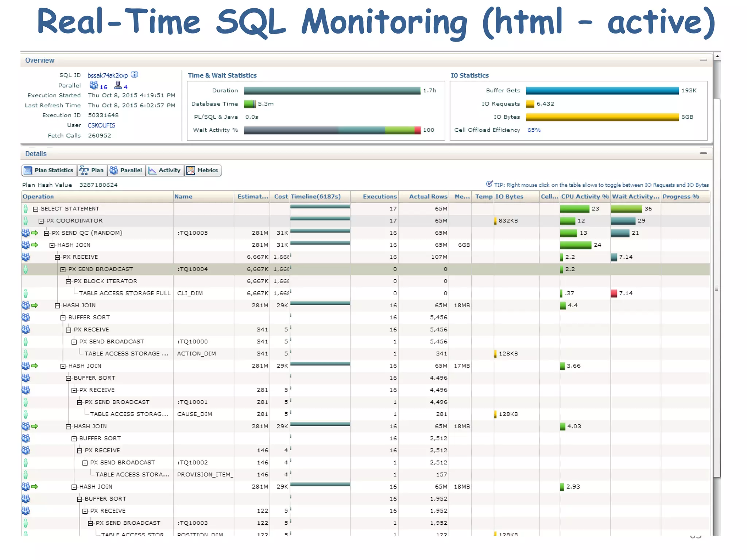Sort by the Actual Rows column header
Viewport: 747px width, 560px height.
[x=423, y=197]
